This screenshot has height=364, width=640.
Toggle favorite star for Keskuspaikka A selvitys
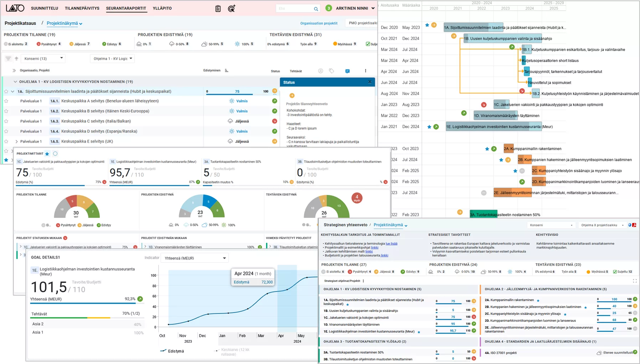pos(6,101)
